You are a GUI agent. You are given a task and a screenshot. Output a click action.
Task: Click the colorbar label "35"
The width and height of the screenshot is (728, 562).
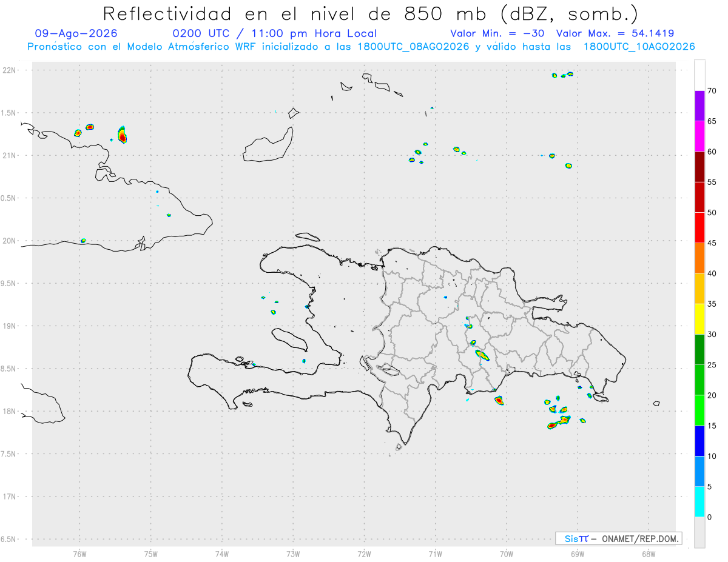(712, 304)
